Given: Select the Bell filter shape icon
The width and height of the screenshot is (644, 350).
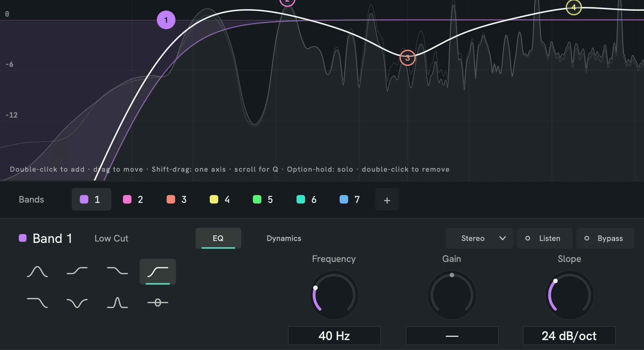Looking at the screenshot, I should [x=37, y=272].
